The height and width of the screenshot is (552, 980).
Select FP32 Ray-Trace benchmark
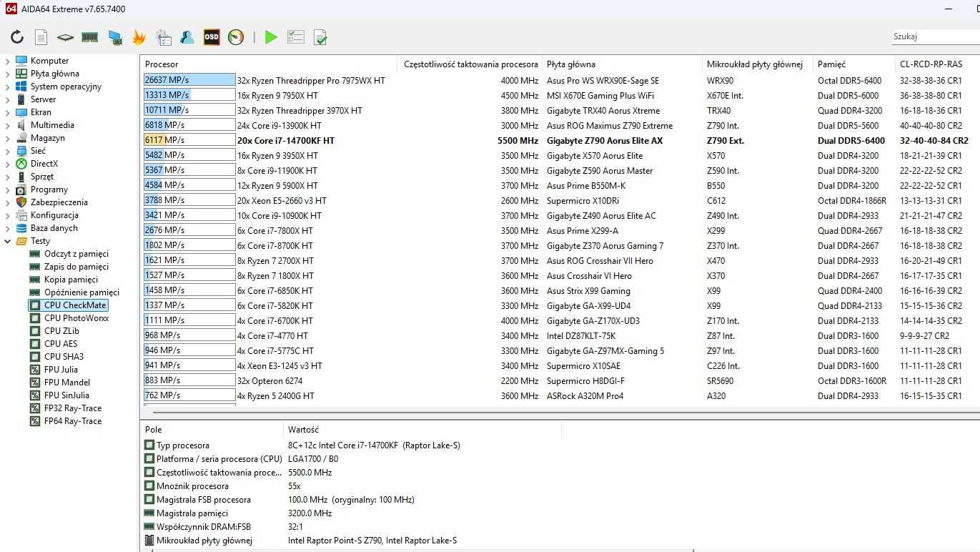pos(73,408)
